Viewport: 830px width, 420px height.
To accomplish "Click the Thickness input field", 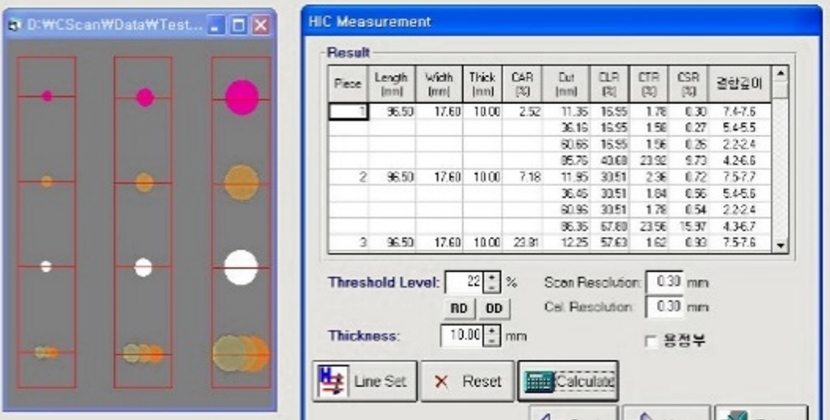I will click(x=462, y=335).
